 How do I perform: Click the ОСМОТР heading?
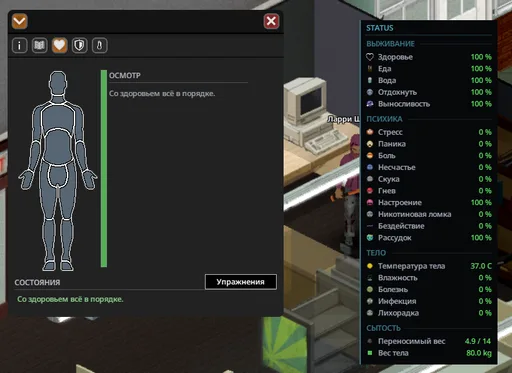tap(125, 76)
